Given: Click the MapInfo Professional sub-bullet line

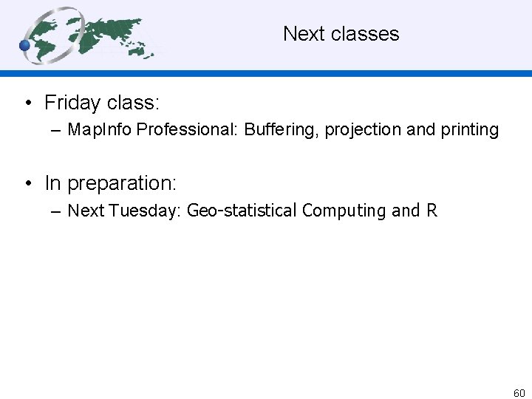Looking at the screenshot, I should click(283, 130).
